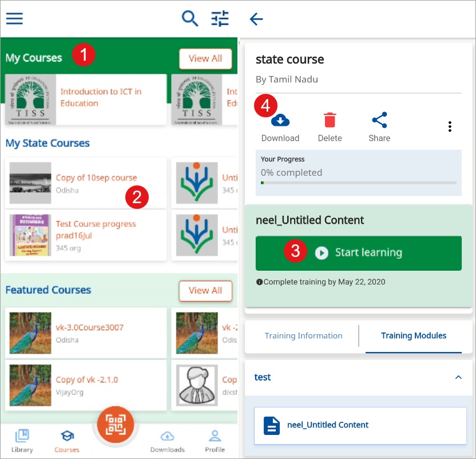Open the filter sliders icon
Viewport: 476px width, 459px height.
[x=220, y=18]
